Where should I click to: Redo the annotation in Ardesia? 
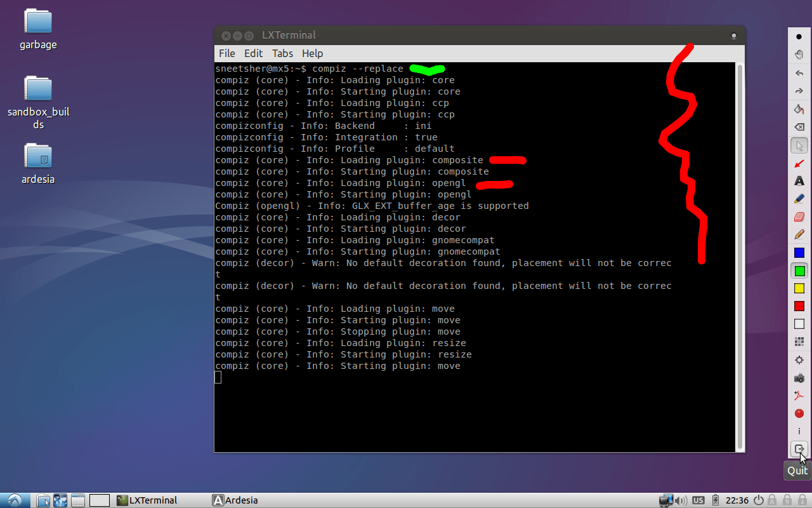click(799, 91)
